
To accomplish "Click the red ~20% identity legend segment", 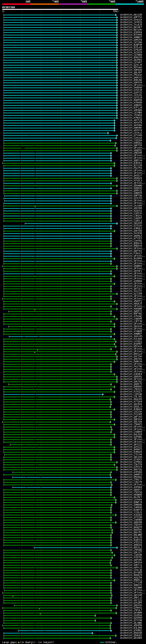I will click(16, 4).
